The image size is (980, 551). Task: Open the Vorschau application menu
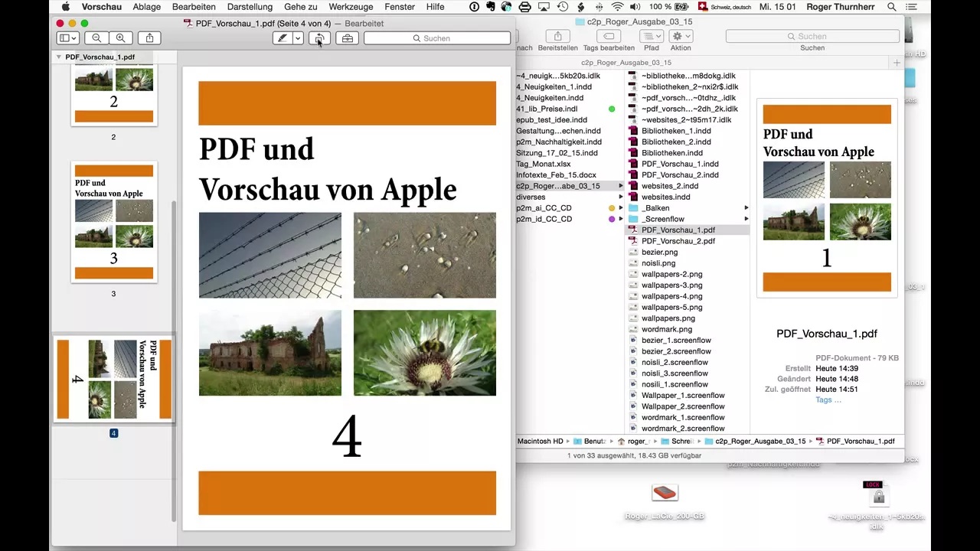click(102, 7)
